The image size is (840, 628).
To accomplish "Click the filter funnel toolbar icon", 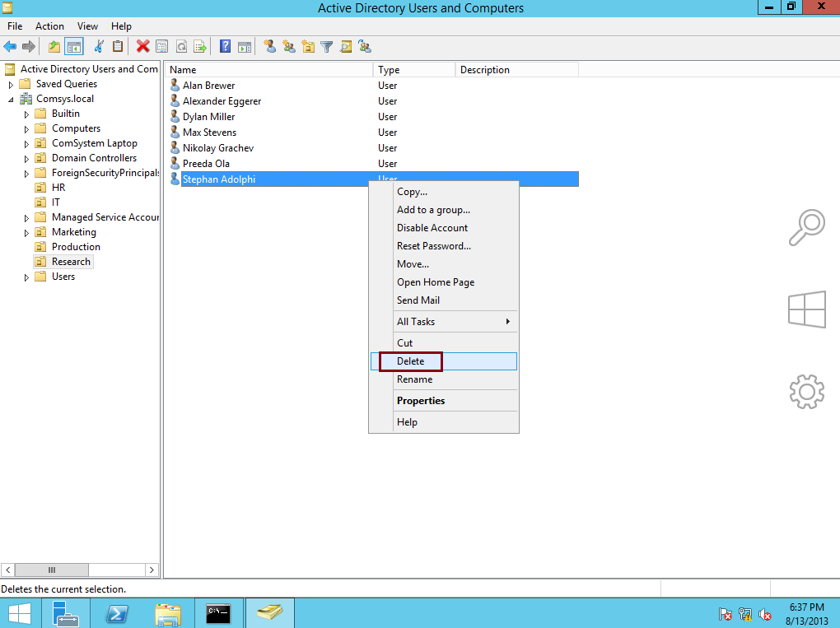I will point(325,46).
